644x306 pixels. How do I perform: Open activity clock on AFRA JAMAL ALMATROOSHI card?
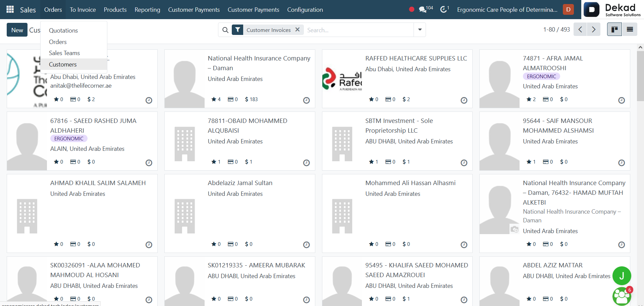click(x=622, y=100)
